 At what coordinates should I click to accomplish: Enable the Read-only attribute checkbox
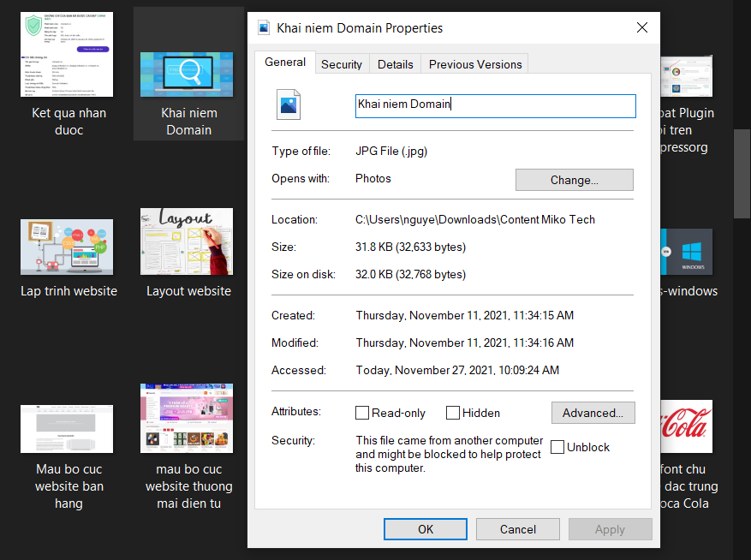tap(362, 413)
